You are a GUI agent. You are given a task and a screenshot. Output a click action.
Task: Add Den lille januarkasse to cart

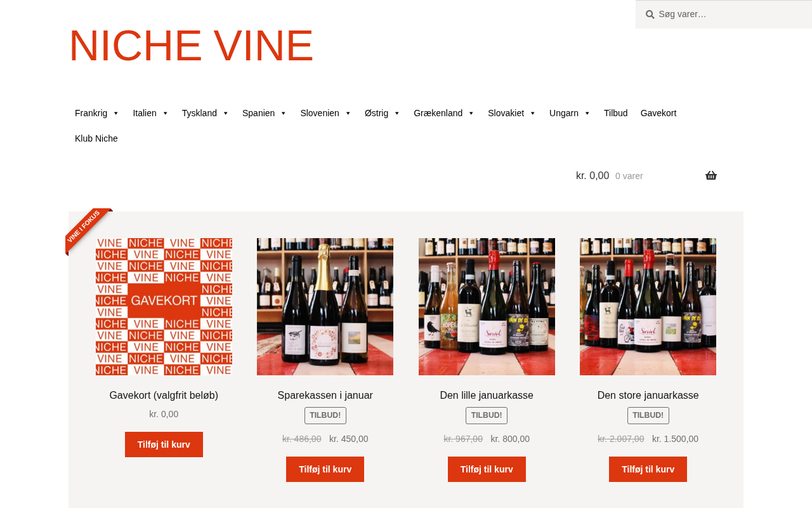487,469
